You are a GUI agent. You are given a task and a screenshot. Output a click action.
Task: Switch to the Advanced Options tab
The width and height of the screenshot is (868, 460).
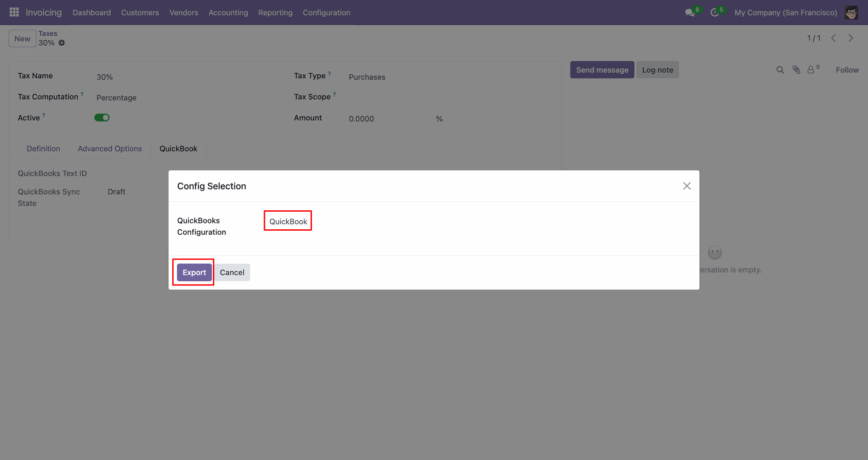[x=110, y=149]
